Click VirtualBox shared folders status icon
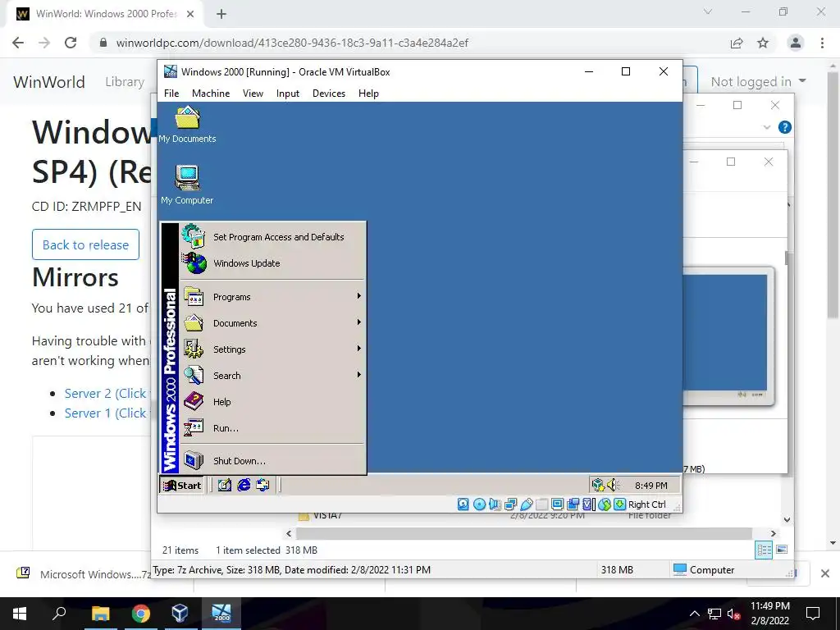Viewport: 840px width, 630px height. (x=542, y=504)
